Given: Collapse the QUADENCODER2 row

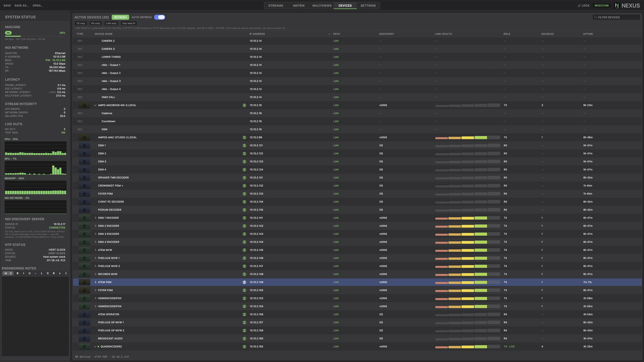Looking at the screenshot, I should [x=95, y=347].
